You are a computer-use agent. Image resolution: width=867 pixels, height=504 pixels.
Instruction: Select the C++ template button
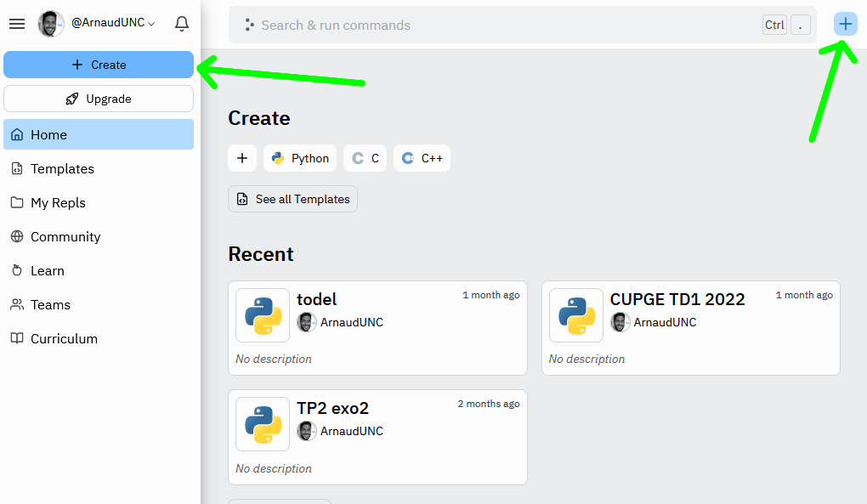tap(422, 158)
